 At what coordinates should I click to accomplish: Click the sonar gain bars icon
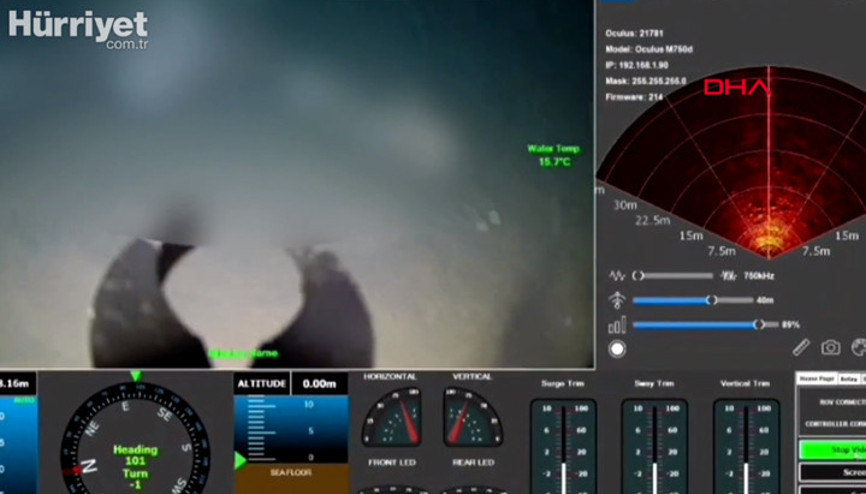tap(617, 325)
